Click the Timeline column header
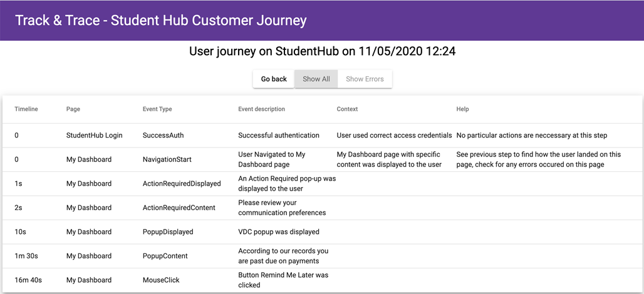Viewport: 644px width, 294px height. pyautogui.click(x=26, y=109)
